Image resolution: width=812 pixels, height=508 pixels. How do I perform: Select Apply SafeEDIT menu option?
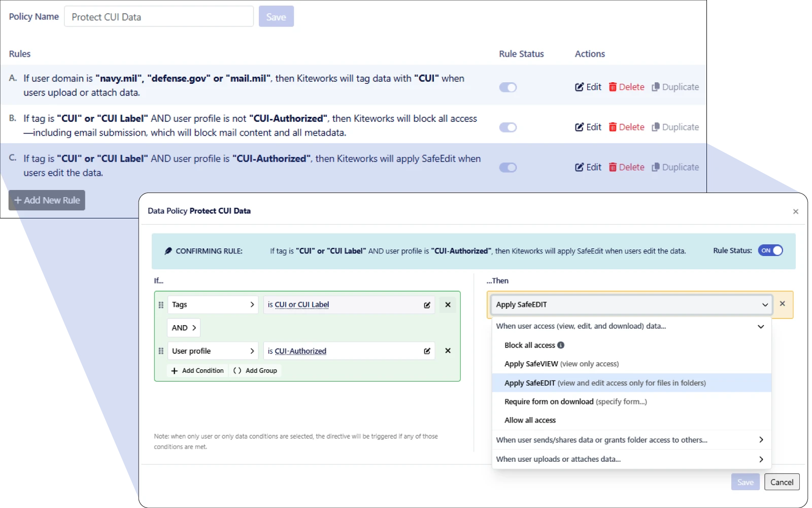[x=631, y=383]
